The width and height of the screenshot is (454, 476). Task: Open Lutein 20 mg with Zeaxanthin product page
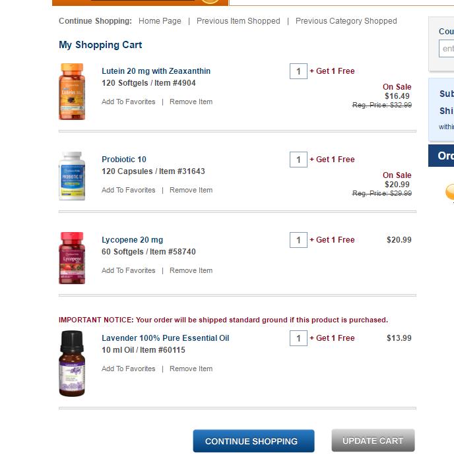[x=156, y=71]
